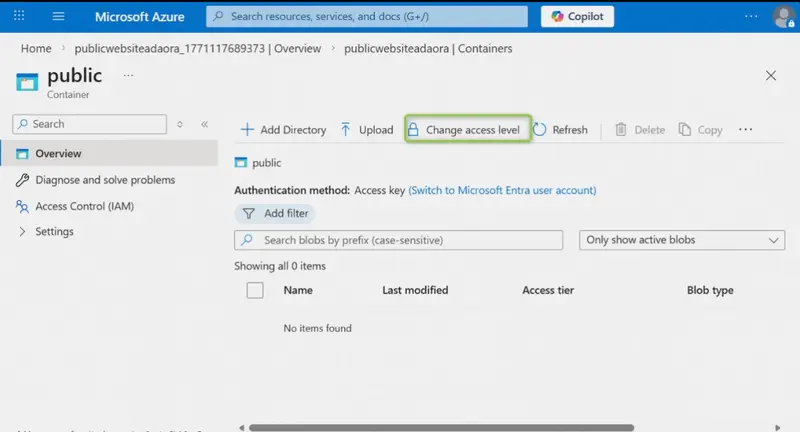This screenshot has width=800, height=432.
Task: Click the Add filter button
Action: coord(275,213)
